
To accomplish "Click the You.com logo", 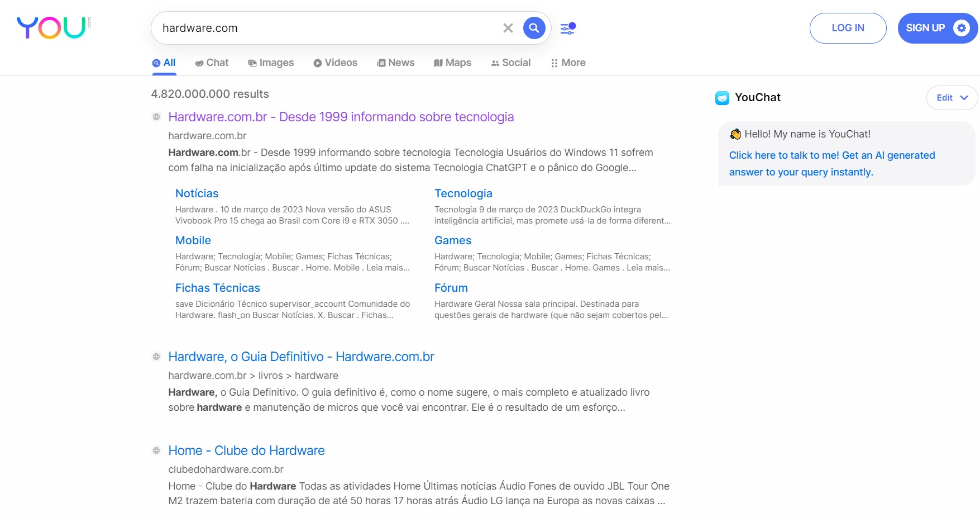I will [54, 27].
